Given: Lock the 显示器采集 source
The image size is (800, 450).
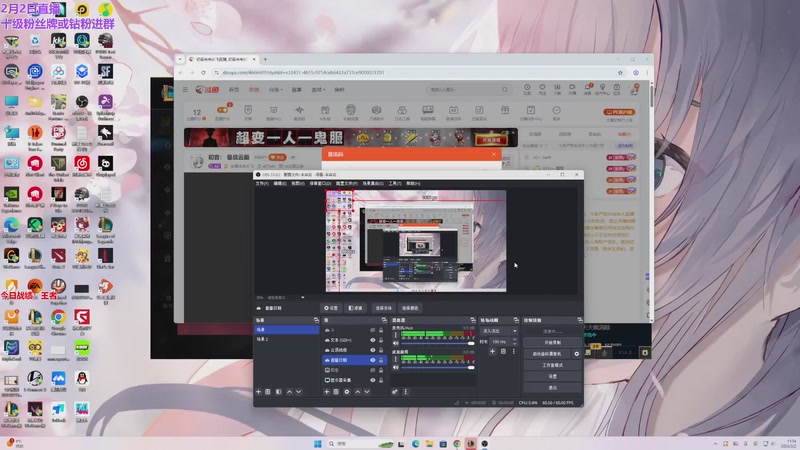Looking at the screenshot, I should tap(381, 380).
